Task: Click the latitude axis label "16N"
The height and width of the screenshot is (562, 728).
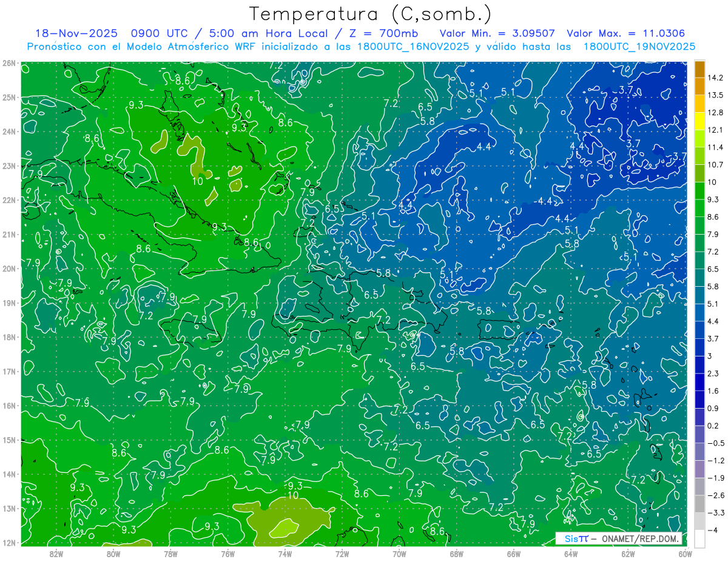Action: pyautogui.click(x=9, y=406)
